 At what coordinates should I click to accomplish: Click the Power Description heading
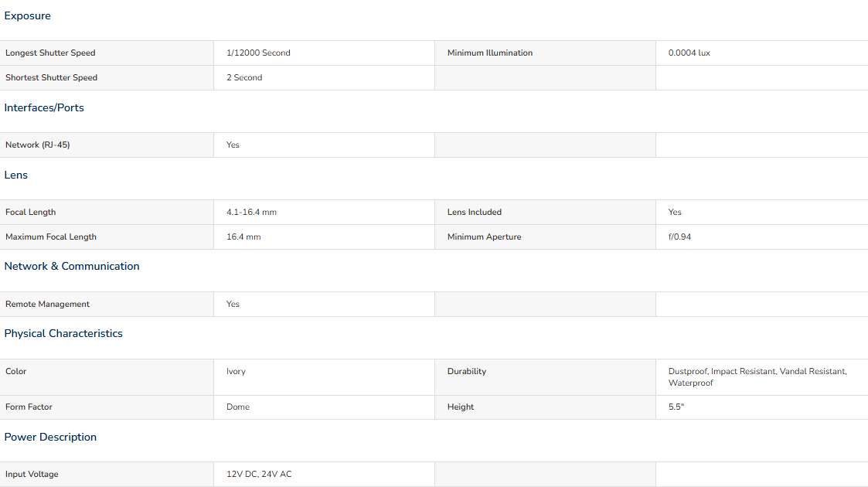click(50, 438)
